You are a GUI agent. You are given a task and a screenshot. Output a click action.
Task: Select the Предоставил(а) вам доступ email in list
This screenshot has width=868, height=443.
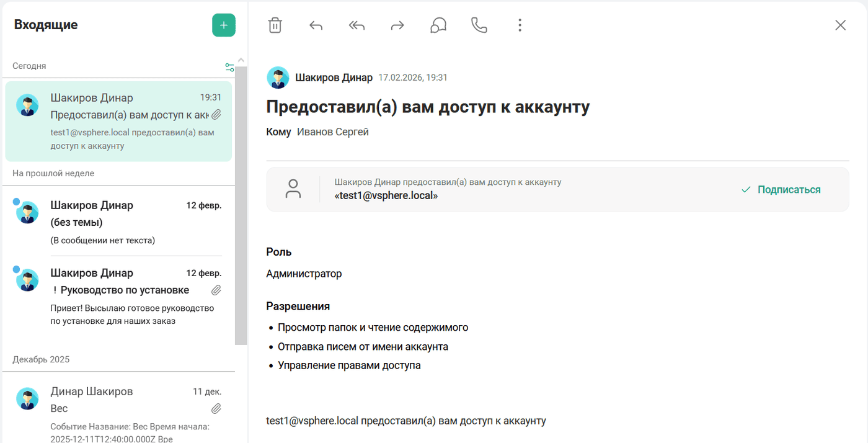[118, 122]
